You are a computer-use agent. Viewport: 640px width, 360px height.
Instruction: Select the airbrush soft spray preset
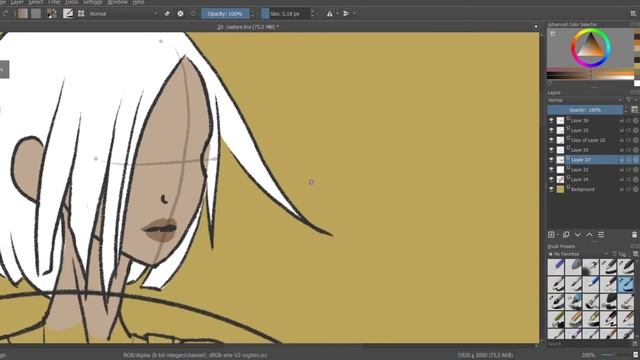click(591, 267)
